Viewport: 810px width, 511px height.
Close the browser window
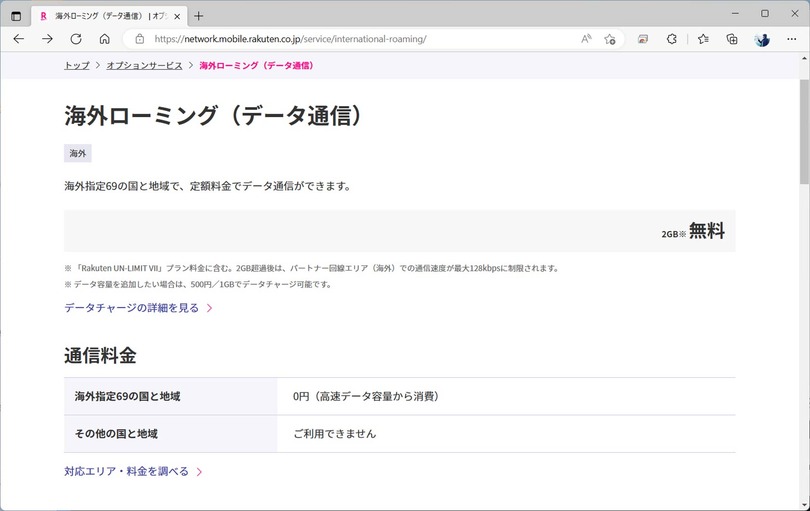795,13
